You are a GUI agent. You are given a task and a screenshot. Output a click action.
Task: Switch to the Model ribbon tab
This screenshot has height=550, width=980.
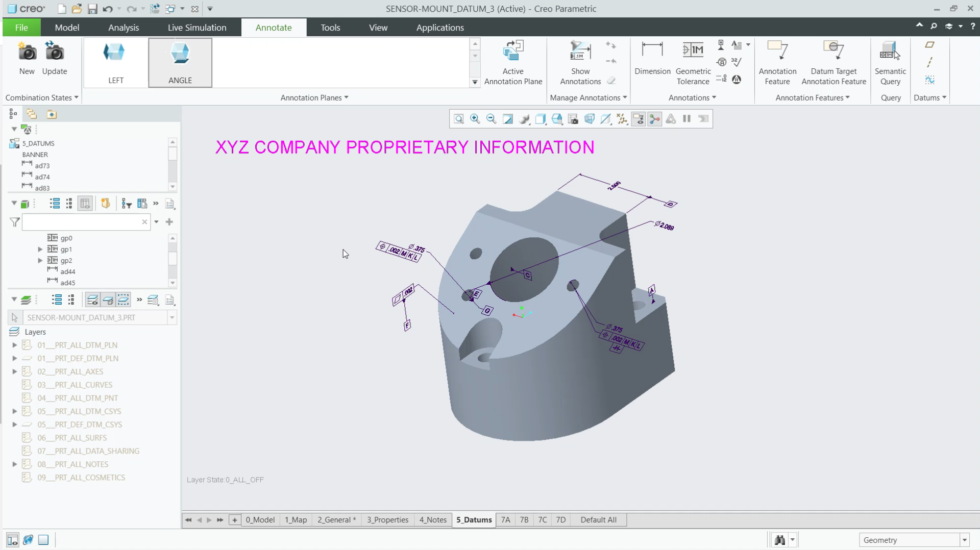click(x=67, y=28)
